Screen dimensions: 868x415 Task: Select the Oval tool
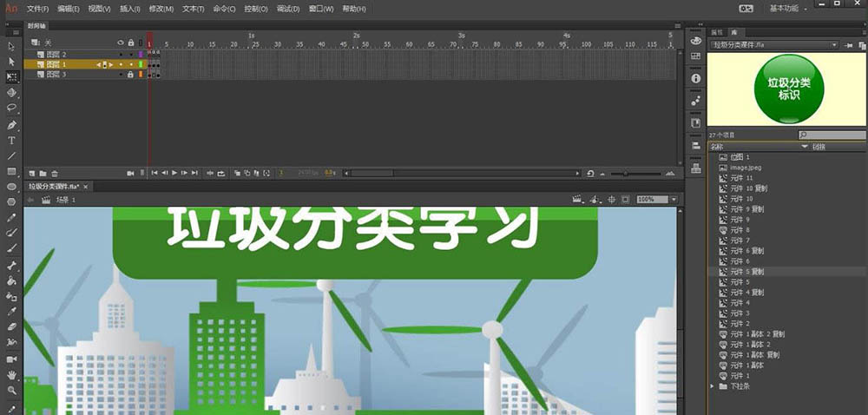click(11, 187)
